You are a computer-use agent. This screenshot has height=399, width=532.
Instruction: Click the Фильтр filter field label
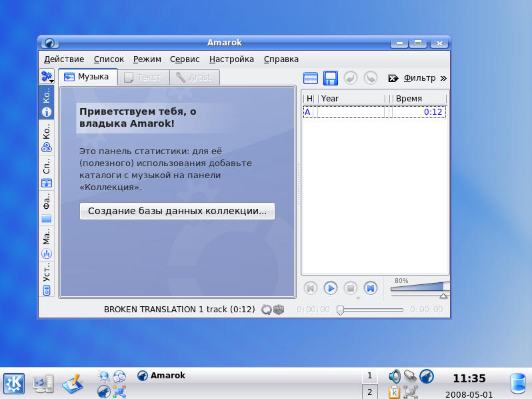point(420,78)
